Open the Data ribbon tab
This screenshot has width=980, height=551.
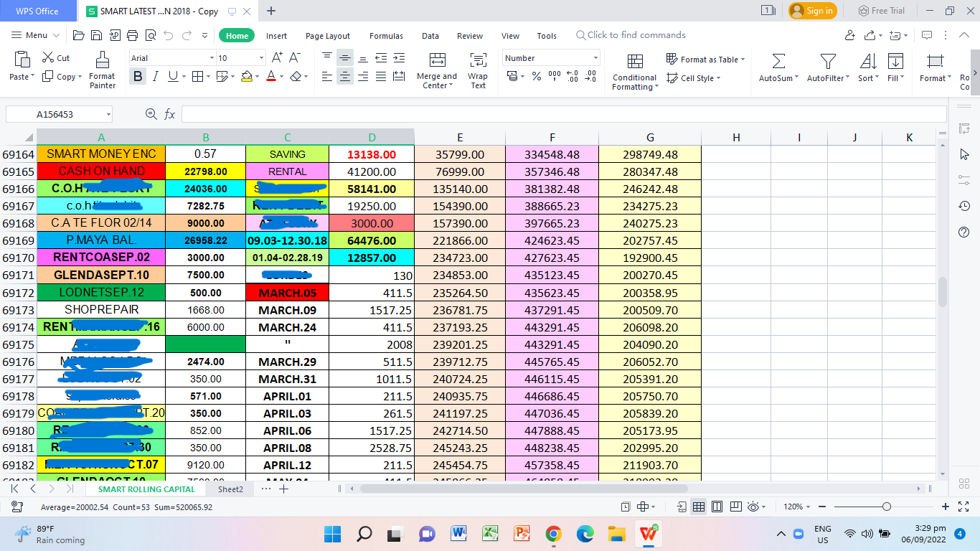pyautogui.click(x=430, y=36)
